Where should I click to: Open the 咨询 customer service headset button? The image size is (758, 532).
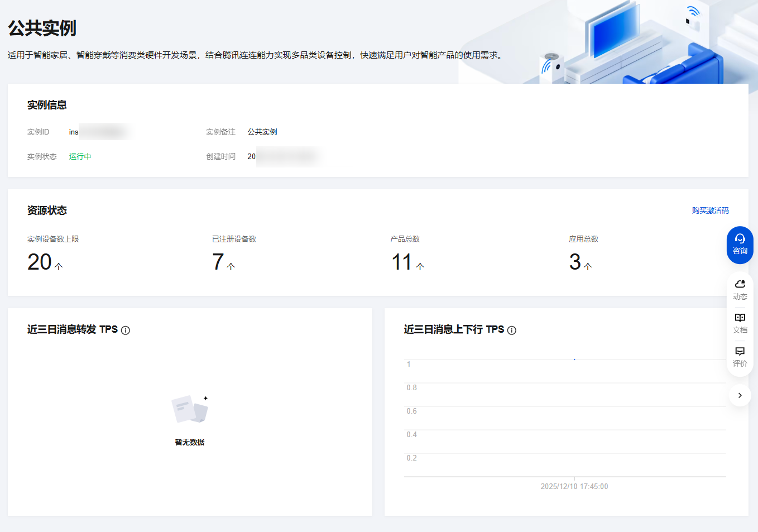(x=740, y=245)
